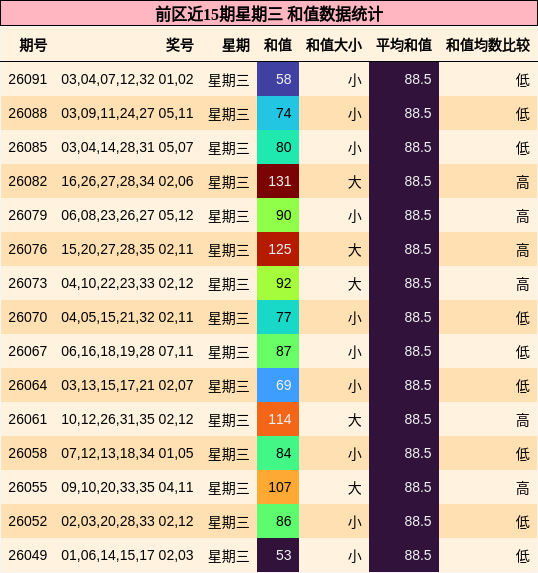Click the table title 前区近15期星期三 和值数据统计

(x=269, y=14)
